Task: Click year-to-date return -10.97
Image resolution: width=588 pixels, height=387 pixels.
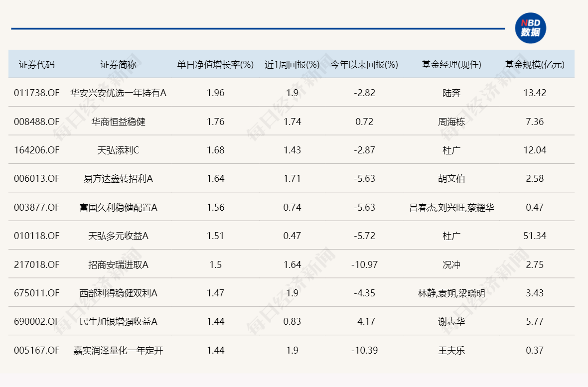Action: (x=364, y=265)
